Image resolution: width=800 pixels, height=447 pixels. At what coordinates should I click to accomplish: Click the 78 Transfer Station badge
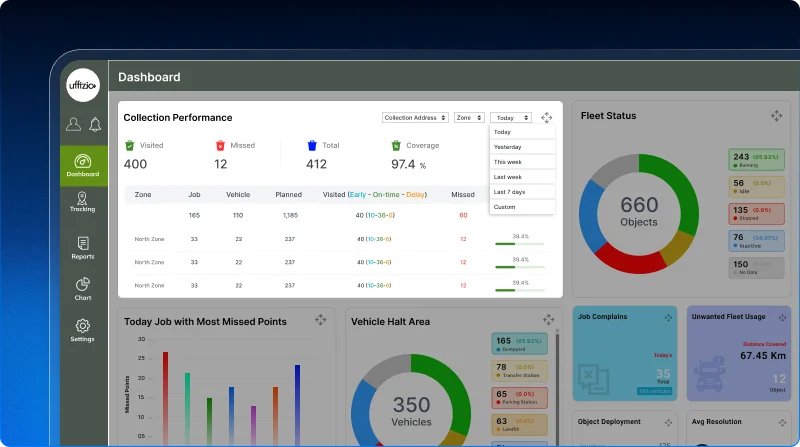[x=519, y=371]
